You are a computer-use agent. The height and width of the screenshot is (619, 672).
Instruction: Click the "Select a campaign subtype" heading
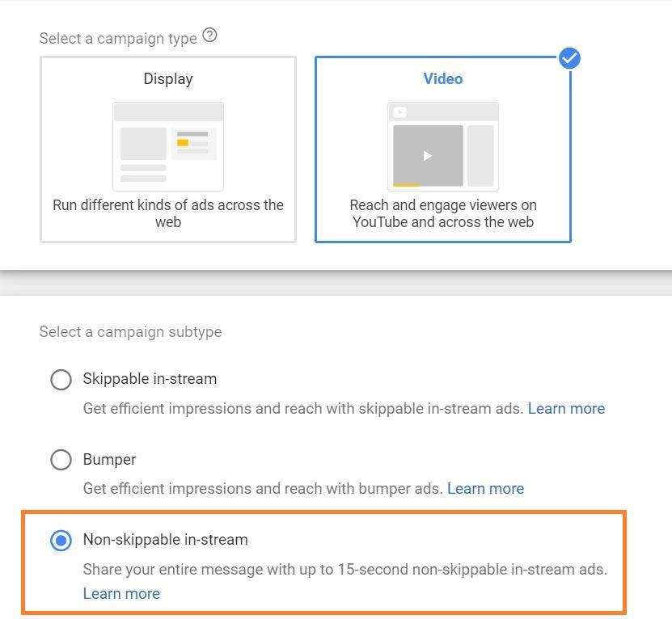(x=130, y=332)
